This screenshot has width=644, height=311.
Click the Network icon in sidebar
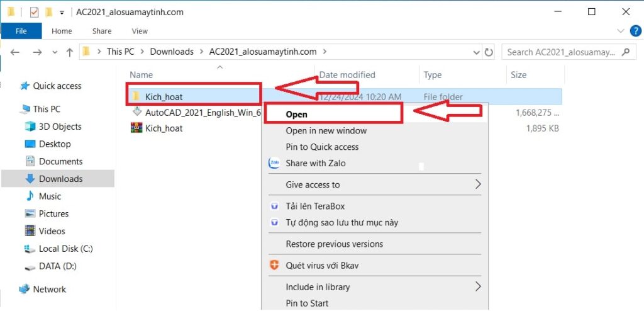click(25, 289)
